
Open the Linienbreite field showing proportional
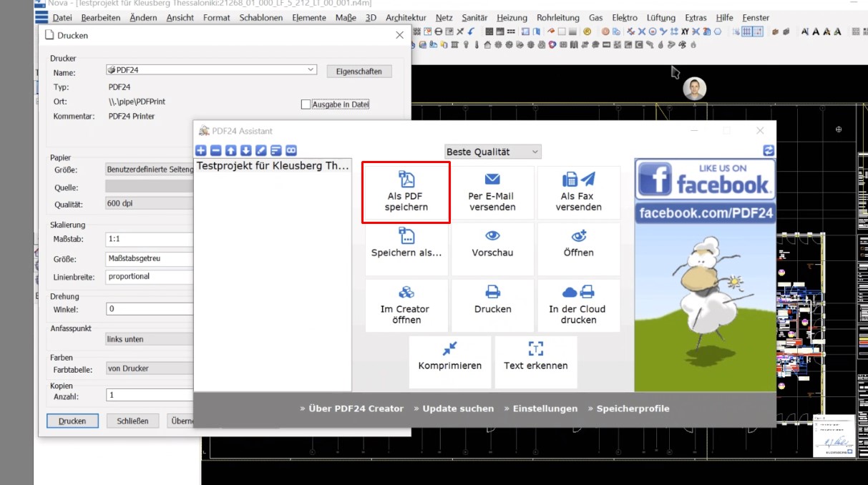pos(150,276)
